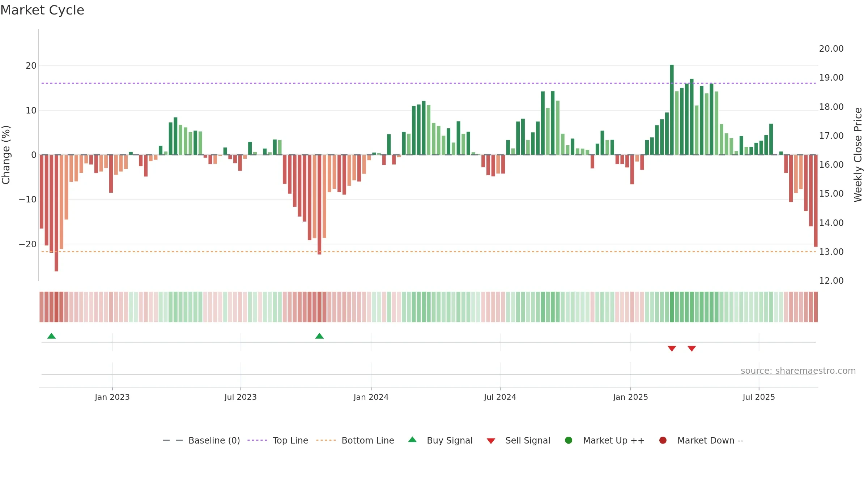This screenshot has width=868, height=488.
Task: Click the Weekly Close Price axis title
Action: [x=858, y=155]
